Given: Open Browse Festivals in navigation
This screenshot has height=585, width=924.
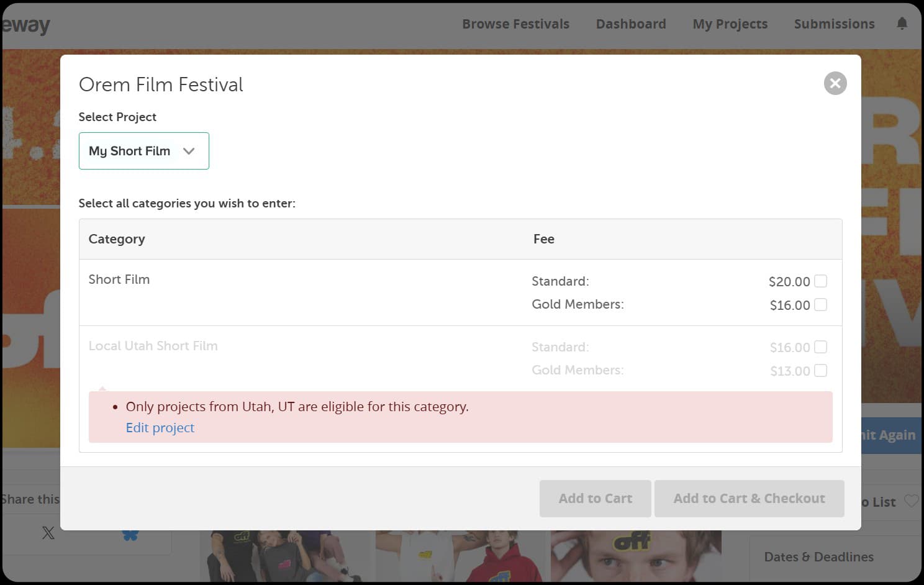Looking at the screenshot, I should (x=515, y=24).
